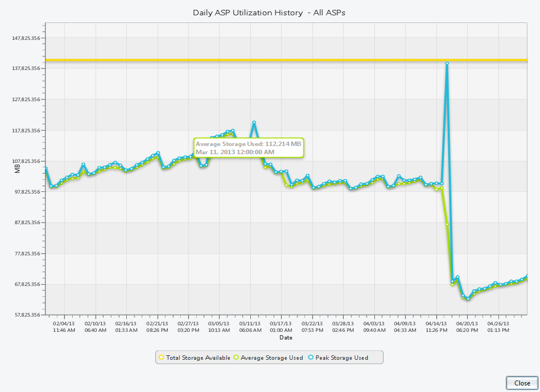
Task: Click the 77,825.356 y-axis label
Action: pyautogui.click(x=26, y=254)
